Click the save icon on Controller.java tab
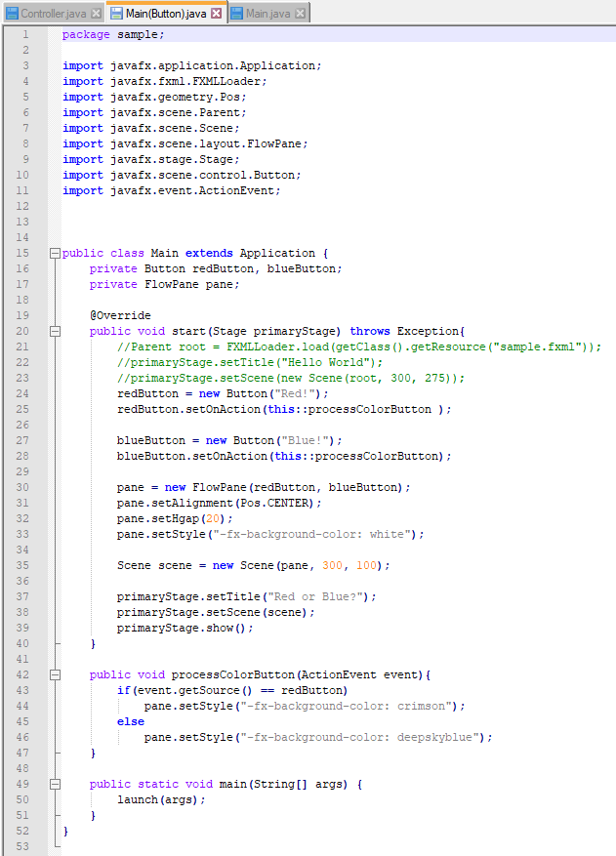 [12, 14]
